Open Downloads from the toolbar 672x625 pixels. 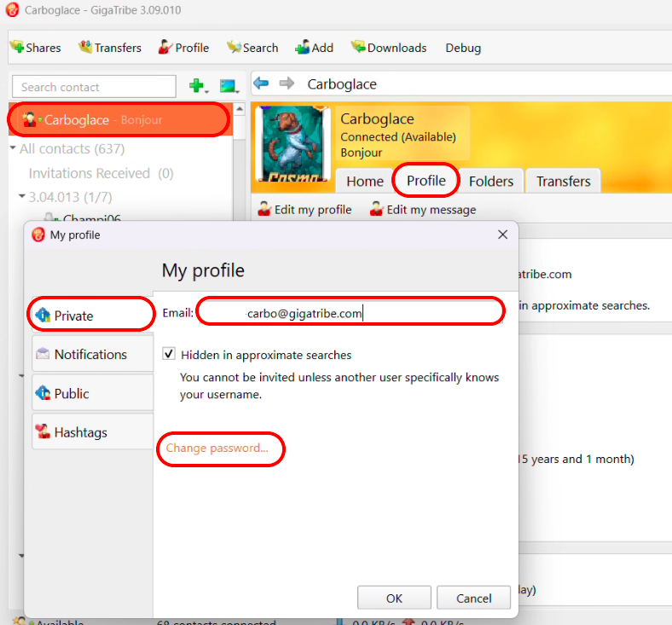click(x=388, y=48)
